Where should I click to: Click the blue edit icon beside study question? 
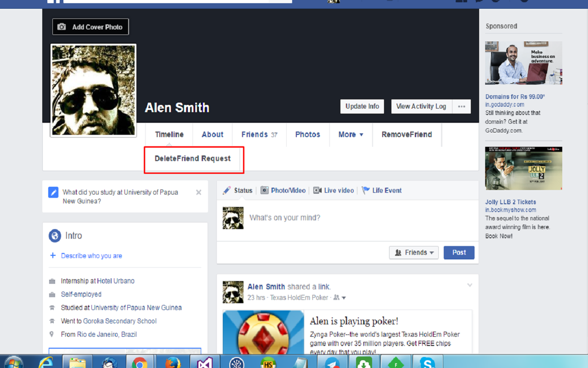tap(53, 192)
